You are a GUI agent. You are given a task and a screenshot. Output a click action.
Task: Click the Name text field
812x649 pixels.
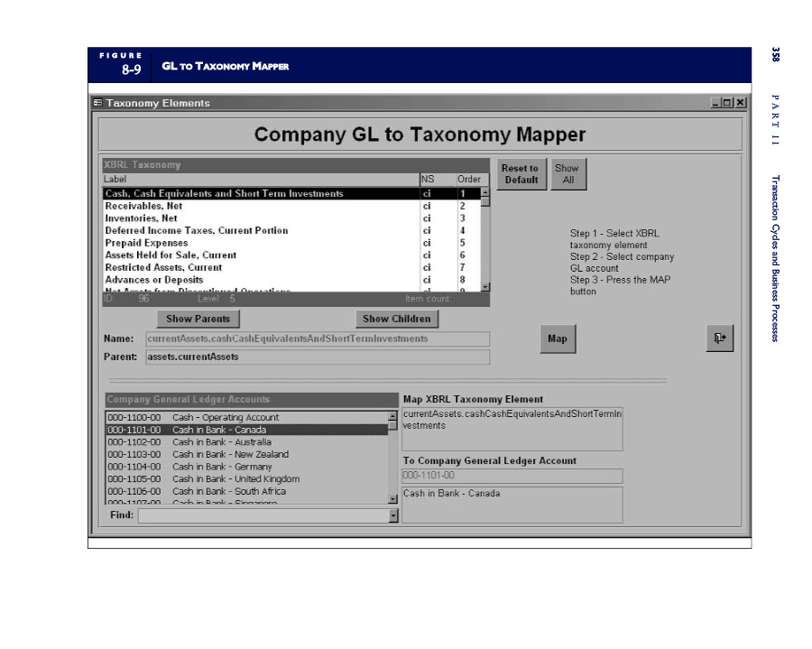(x=317, y=339)
